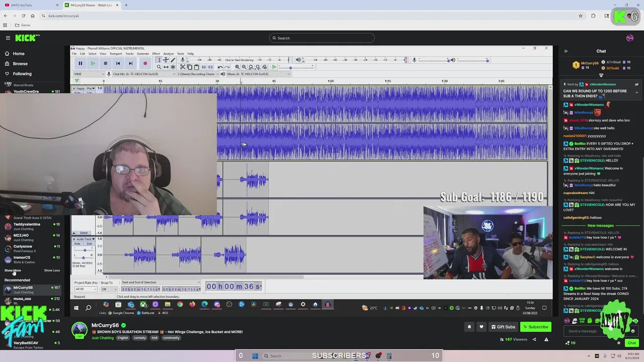Click the Zoom In icon
The width and height of the screenshot is (644, 362).
(x=237, y=67)
